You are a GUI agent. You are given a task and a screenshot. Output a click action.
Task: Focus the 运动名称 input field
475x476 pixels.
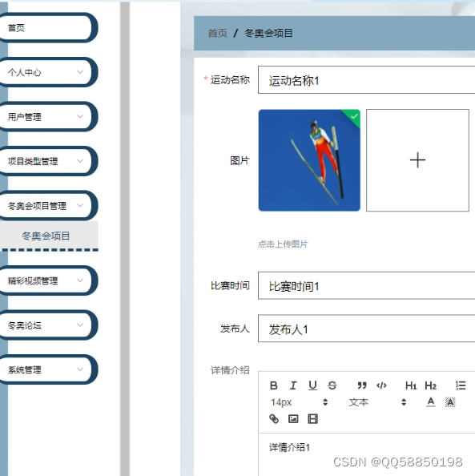(366, 80)
